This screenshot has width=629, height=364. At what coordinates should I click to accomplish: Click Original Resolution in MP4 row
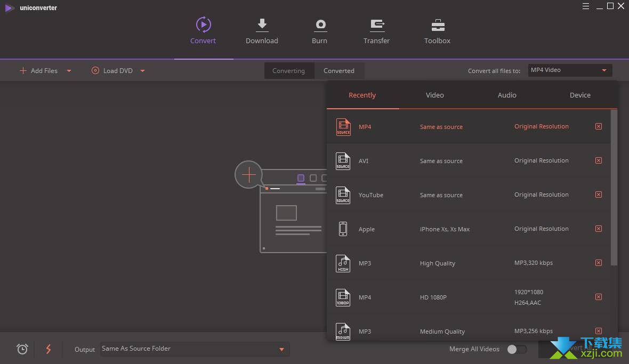(x=541, y=126)
